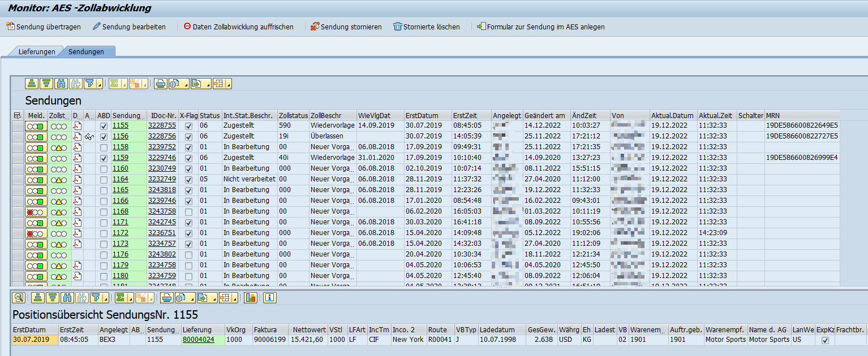Click print icon in Sendungen toolbar
Screen dimensions: 868x356
[x=161, y=84]
